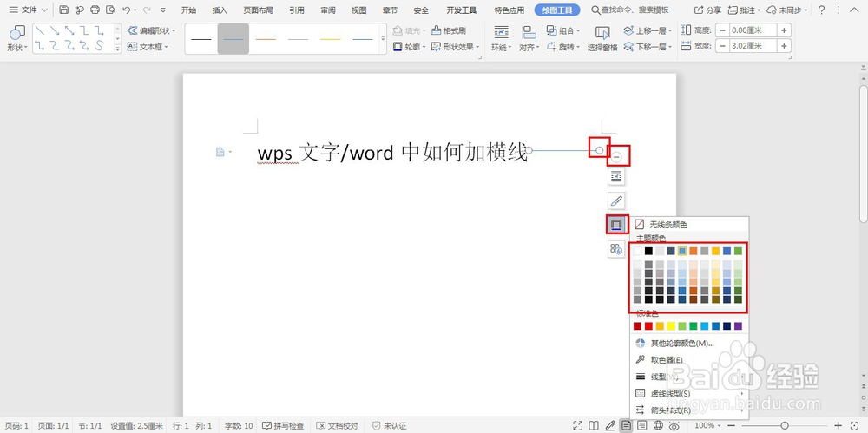This screenshot has height=433, width=868.
Task: Select the black line style preset
Action: tap(201, 39)
